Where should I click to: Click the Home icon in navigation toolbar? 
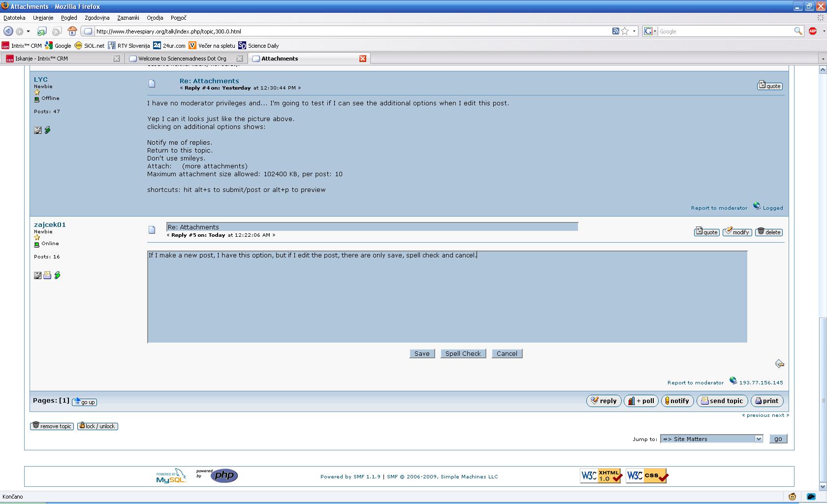(72, 31)
